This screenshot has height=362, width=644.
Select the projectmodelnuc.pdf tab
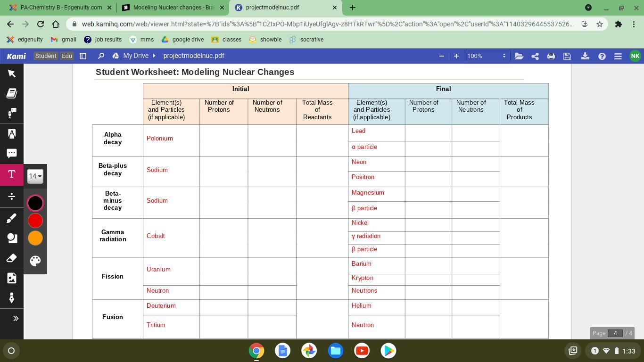pyautogui.click(x=286, y=8)
